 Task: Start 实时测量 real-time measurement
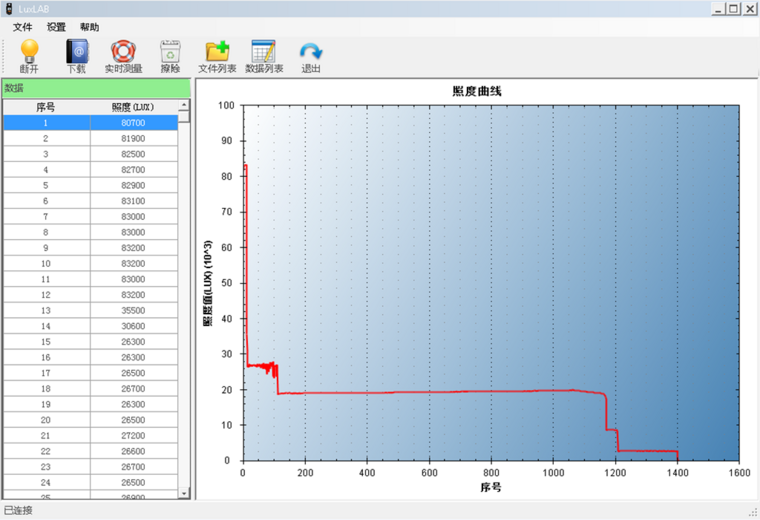coord(124,56)
